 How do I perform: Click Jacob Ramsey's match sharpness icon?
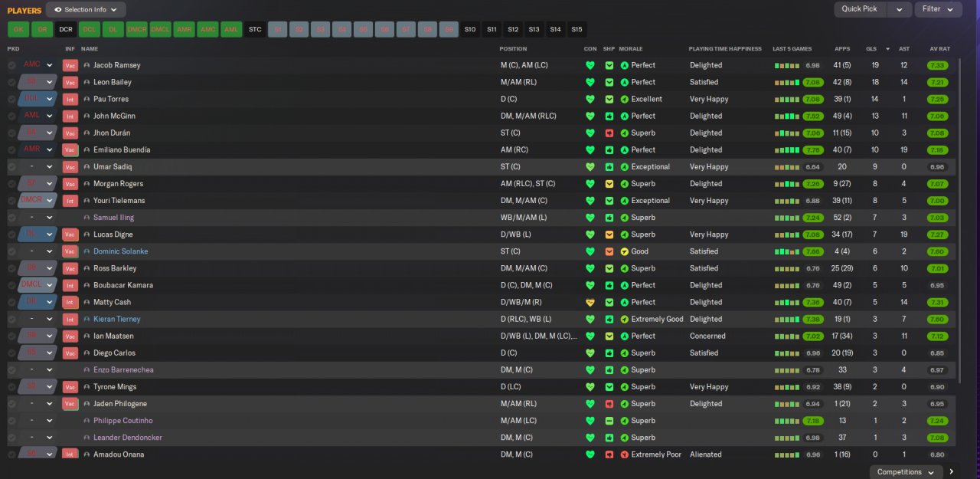point(609,65)
